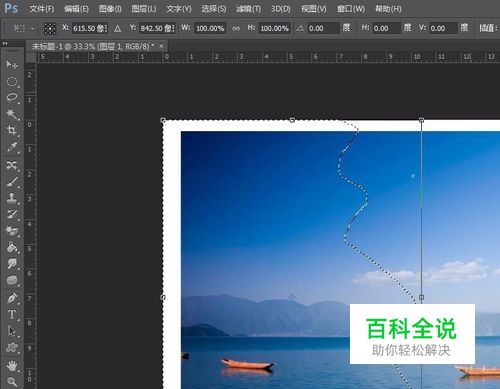Click the reference point location grid

50,29
